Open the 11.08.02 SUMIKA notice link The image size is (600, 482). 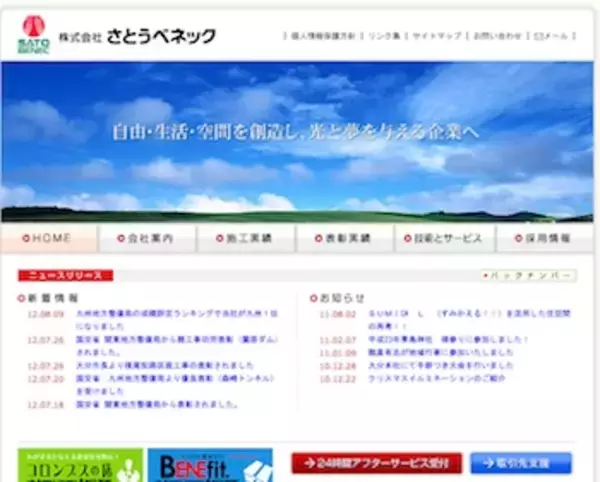[469, 320]
